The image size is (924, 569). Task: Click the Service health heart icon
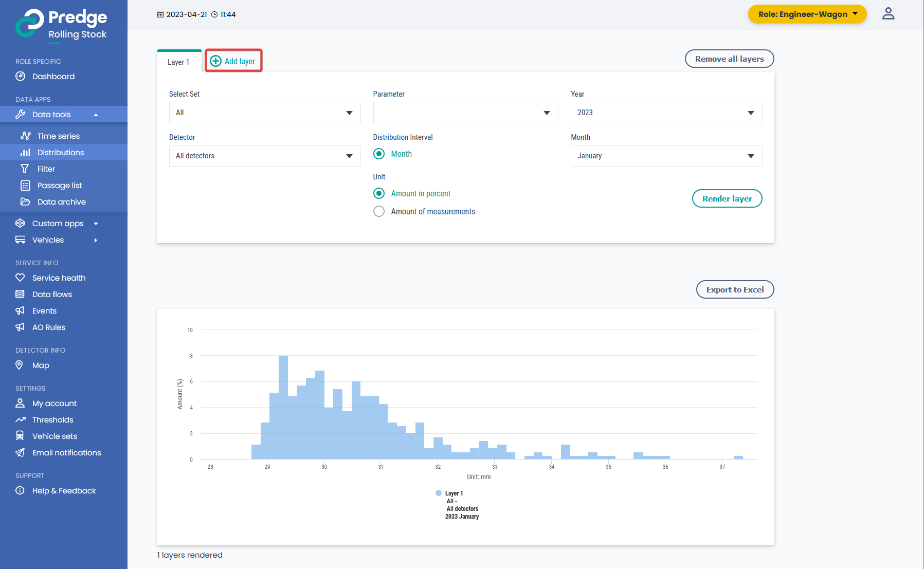[x=20, y=278]
